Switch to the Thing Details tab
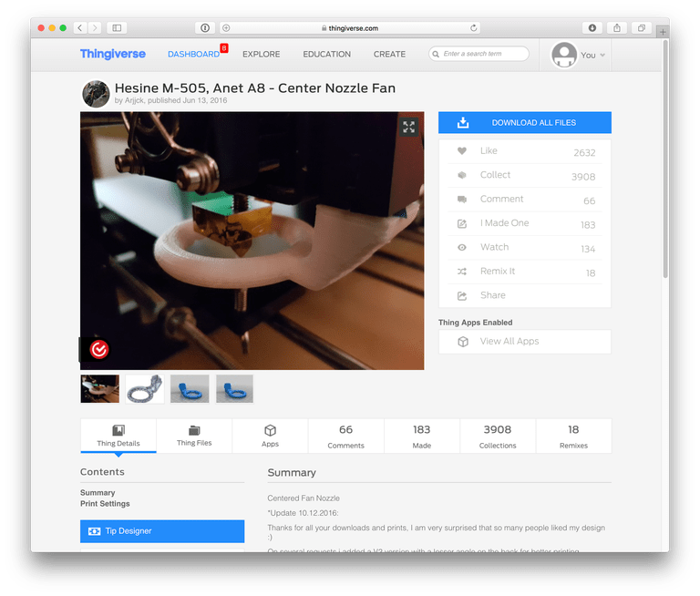This screenshot has width=700, height=596. click(x=118, y=436)
